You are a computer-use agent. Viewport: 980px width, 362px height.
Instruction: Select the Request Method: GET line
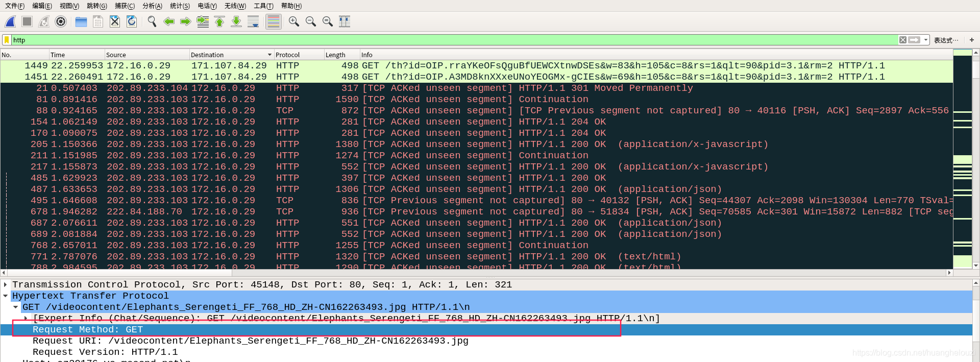coord(486,330)
